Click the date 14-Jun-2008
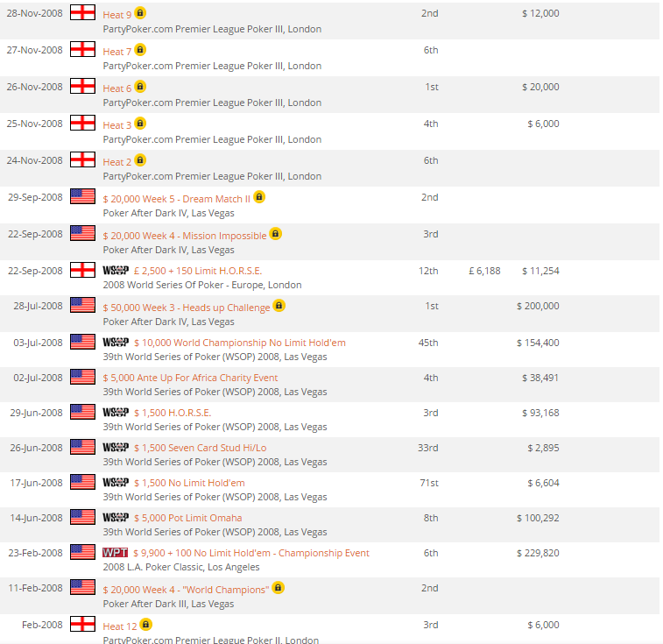Screen dimensions: 663x644 click(37, 519)
